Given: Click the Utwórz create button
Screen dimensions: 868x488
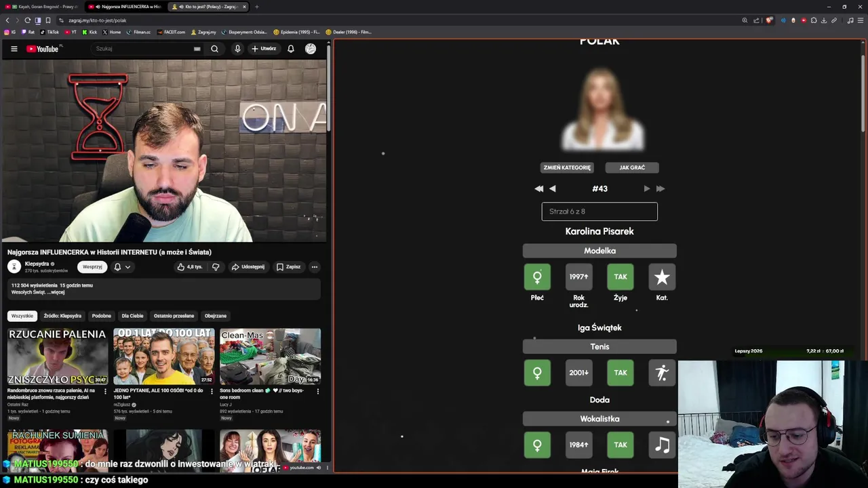Looking at the screenshot, I should [264, 49].
